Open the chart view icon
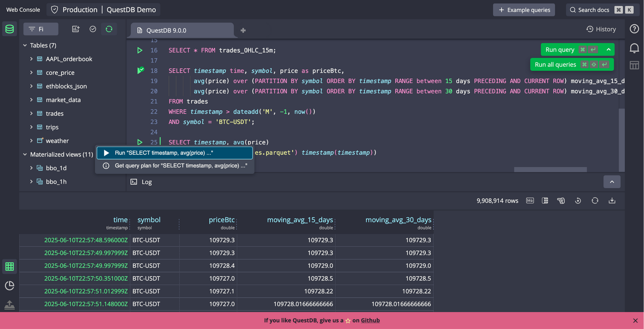 coord(9,285)
